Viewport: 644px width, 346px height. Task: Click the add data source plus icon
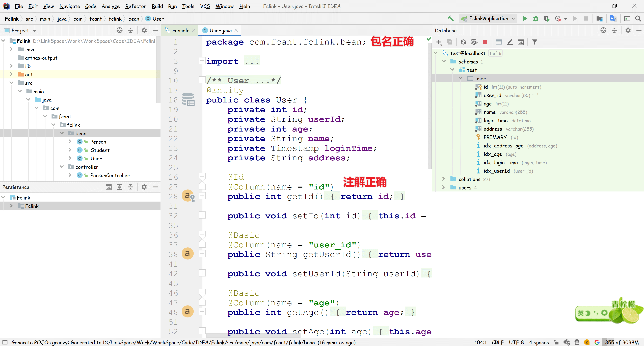click(x=439, y=42)
